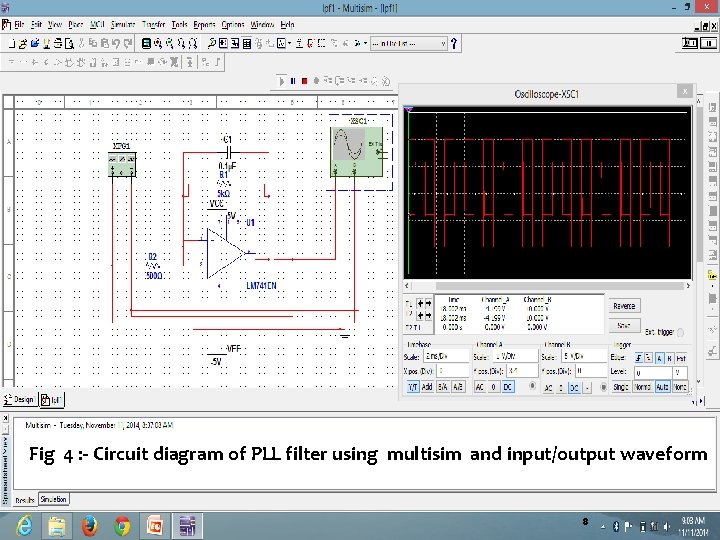
Task: Open trigger Level unit V dropdown
Action: click(x=680, y=373)
